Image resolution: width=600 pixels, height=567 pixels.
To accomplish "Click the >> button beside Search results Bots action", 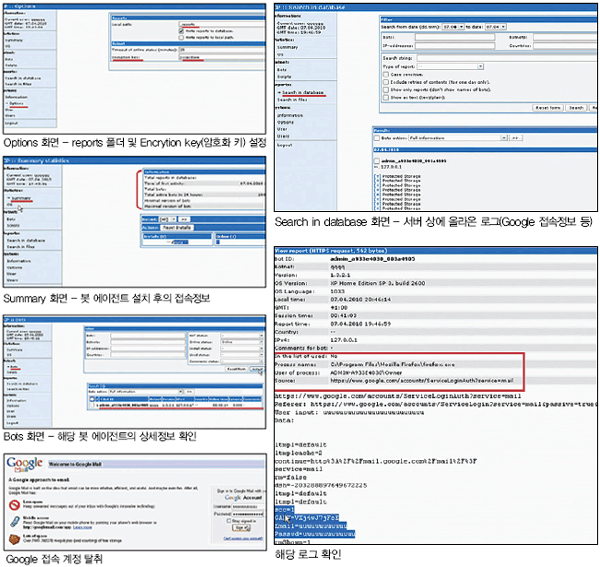I will click(515, 138).
